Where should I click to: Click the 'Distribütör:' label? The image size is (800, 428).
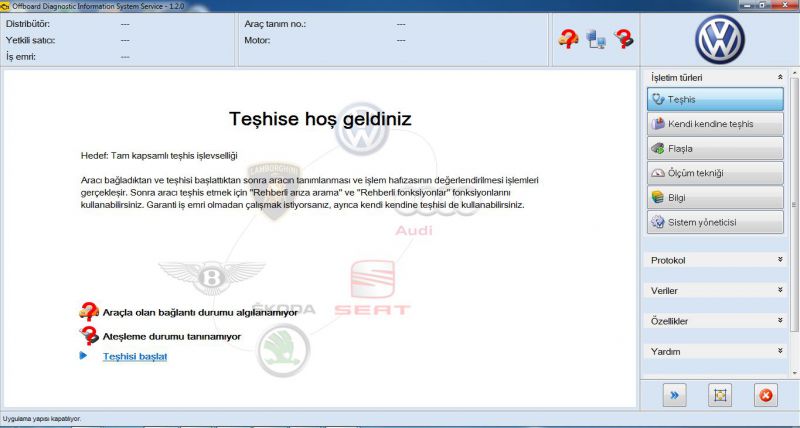coord(28,24)
